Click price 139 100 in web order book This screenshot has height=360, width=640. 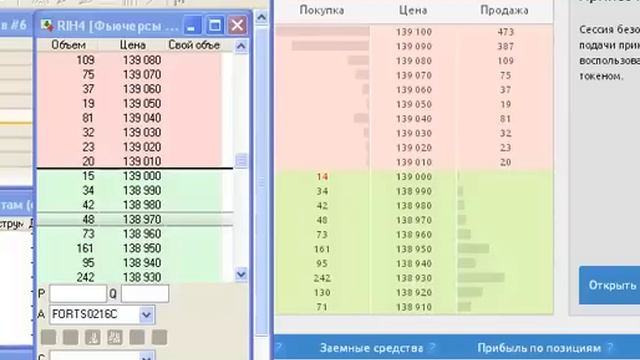pyautogui.click(x=413, y=32)
